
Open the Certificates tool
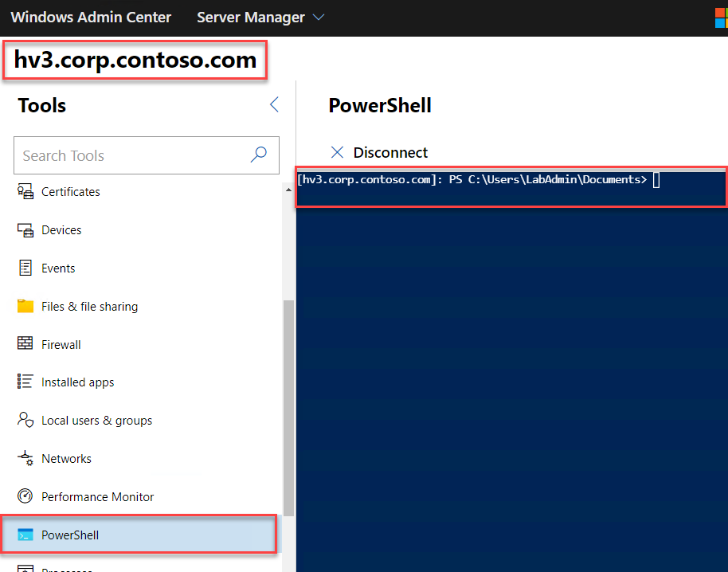[141, 192]
